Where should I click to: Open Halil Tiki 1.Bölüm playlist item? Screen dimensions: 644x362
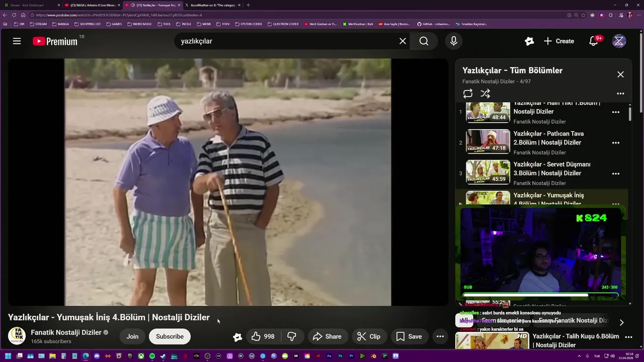pyautogui.click(x=541, y=113)
